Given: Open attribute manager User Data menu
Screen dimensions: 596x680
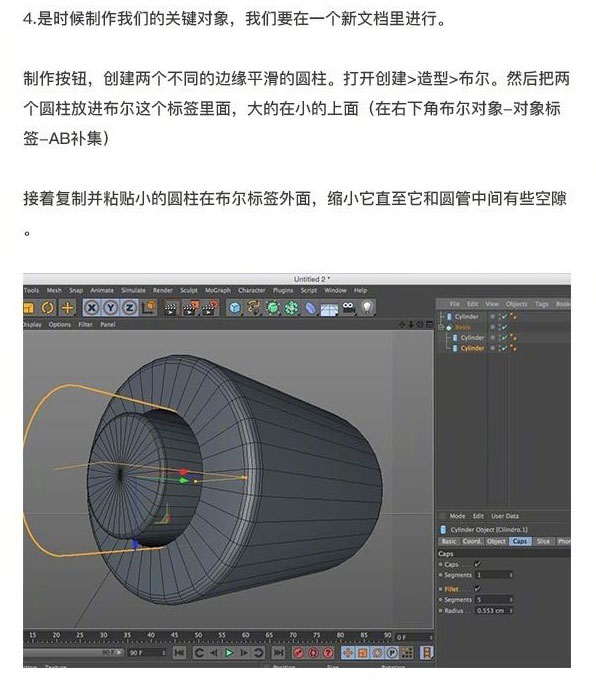Looking at the screenshot, I should click(x=505, y=516).
